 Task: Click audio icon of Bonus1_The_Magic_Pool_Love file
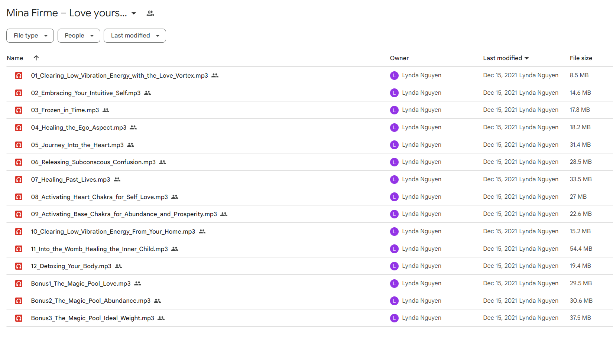click(x=19, y=283)
